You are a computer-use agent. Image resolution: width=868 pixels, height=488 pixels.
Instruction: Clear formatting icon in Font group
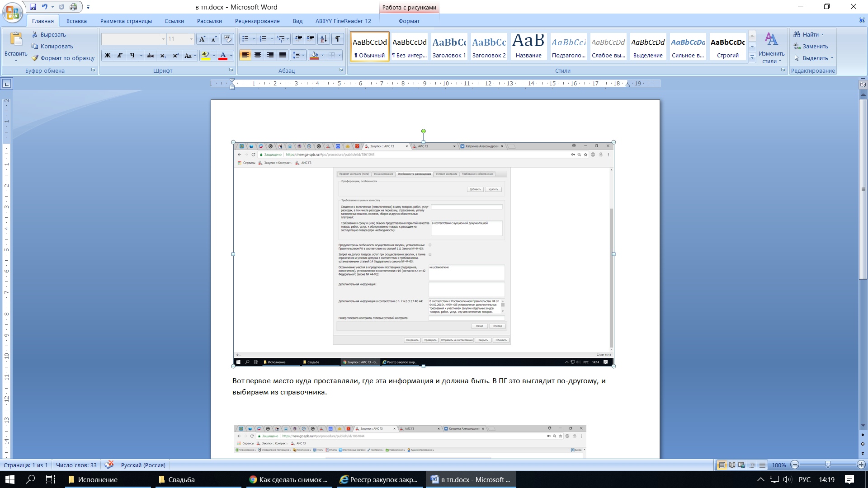click(228, 39)
